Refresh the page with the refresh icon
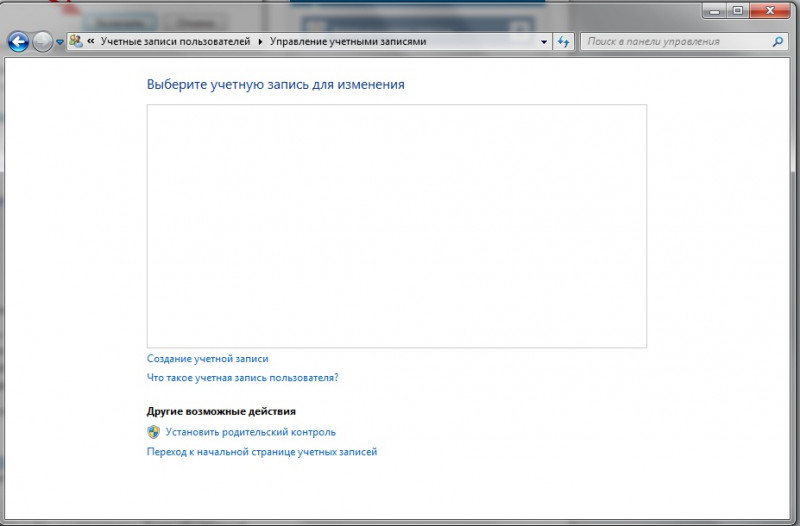The image size is (800, 526). 563,42
